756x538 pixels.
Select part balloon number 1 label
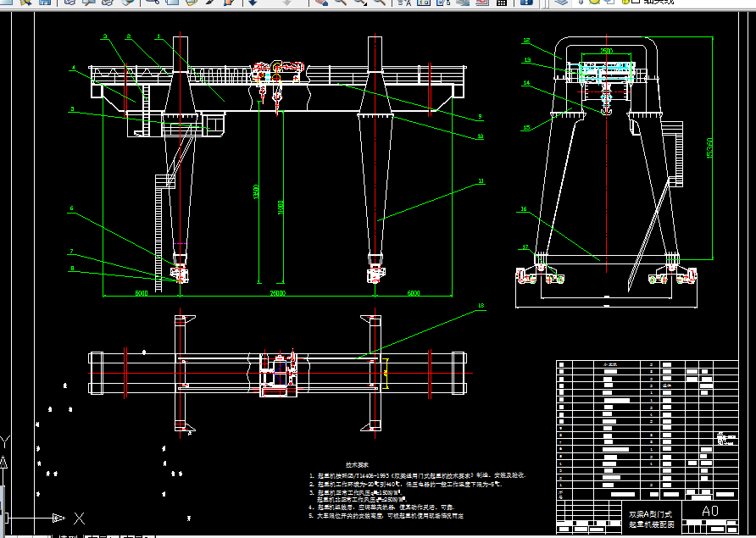(x=158, y=36)
